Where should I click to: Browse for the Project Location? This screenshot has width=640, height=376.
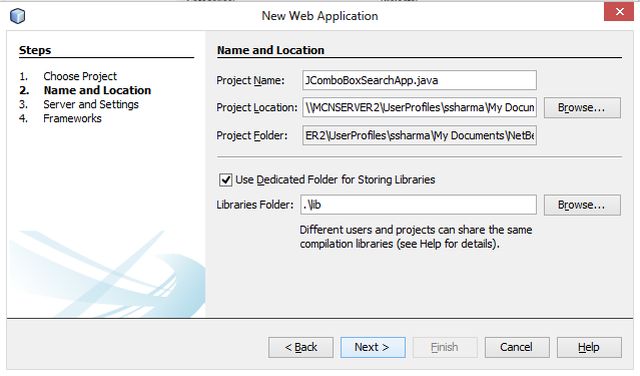point(582,107)
